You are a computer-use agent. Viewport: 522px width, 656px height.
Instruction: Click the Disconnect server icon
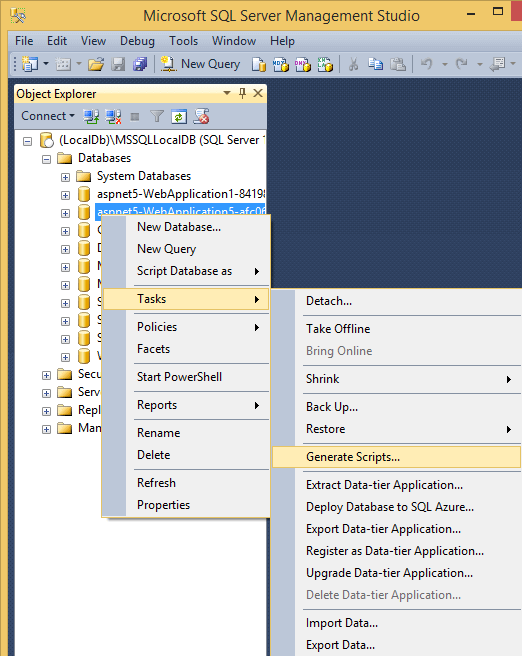coord(113,117)
